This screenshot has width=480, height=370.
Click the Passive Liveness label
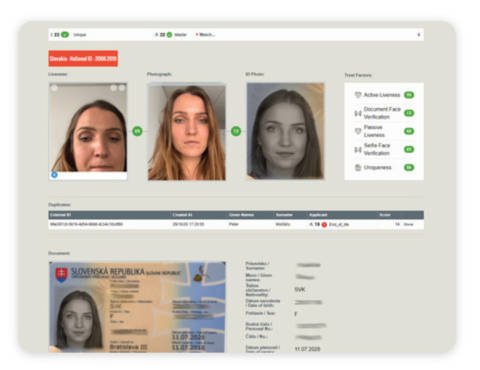tap(374, 131)
